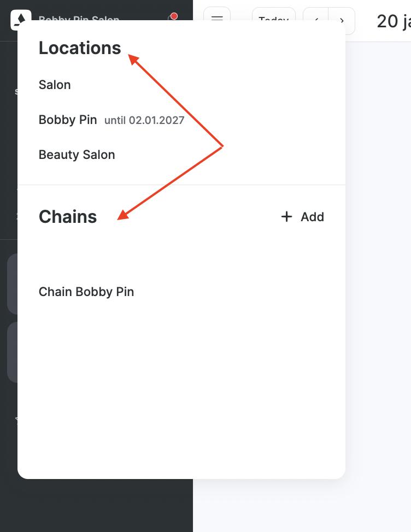The width and height of the screenshot is (411, 532).
Task: Go to next date with right chevron
Action: (x=342, y=17)
